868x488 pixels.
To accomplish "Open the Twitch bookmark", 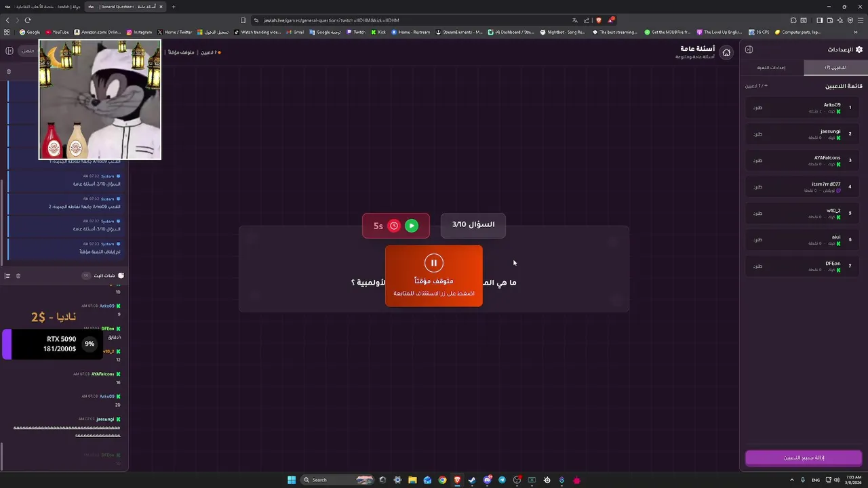I will click(x=356, y=32).
